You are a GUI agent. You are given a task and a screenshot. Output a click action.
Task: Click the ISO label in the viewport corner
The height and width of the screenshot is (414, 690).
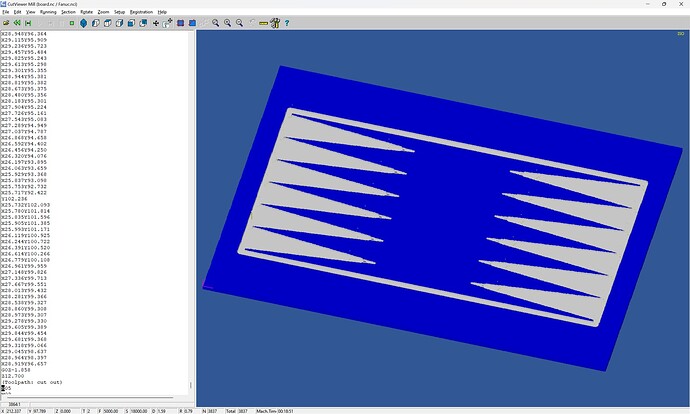click(x=680, y=34)
